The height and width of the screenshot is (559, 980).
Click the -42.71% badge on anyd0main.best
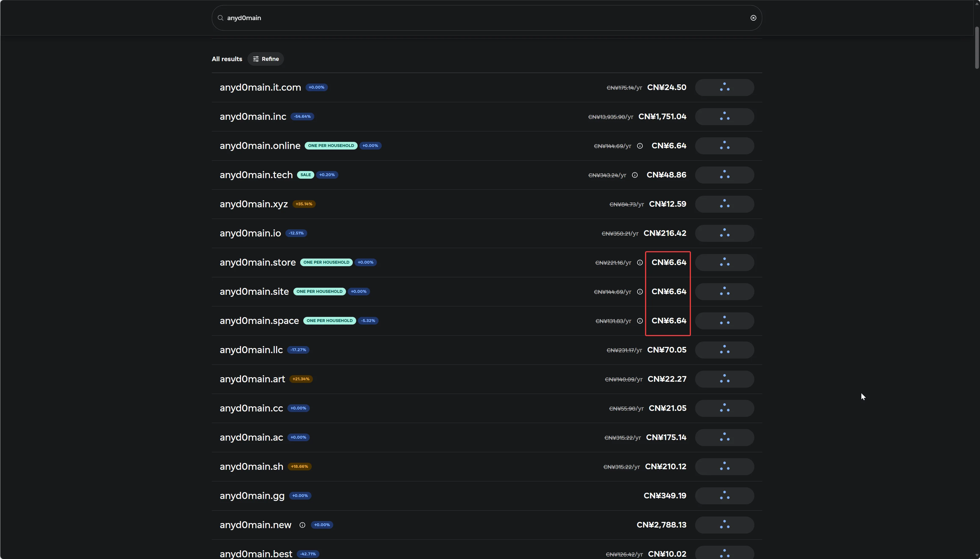pyautogui.click(x=308, y=554)
